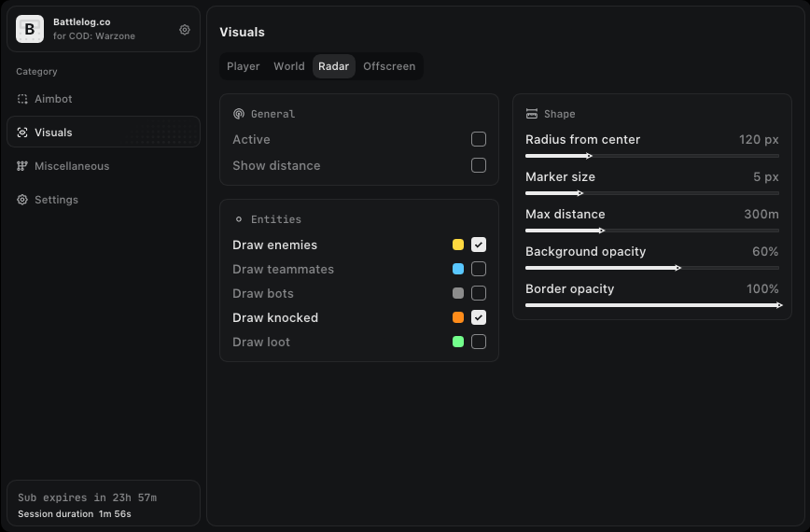This screenshot has width=810, height=532.
Task: Adjust the Border opacity slider
Action: click(652, 305)
